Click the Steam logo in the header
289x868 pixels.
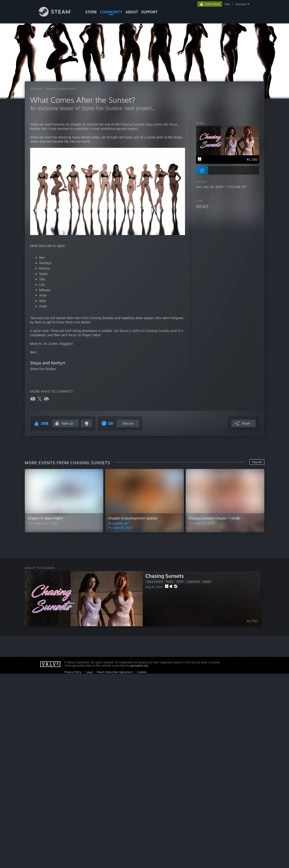point(55,12)
